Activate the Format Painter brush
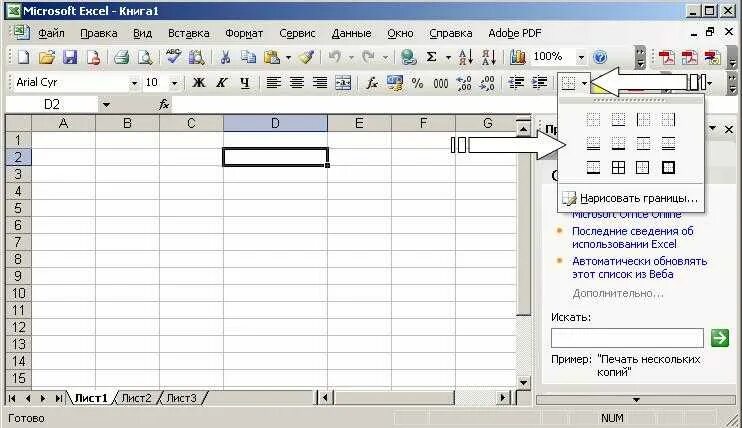Viewport: 742px width, 428px height. click(307, 57)
